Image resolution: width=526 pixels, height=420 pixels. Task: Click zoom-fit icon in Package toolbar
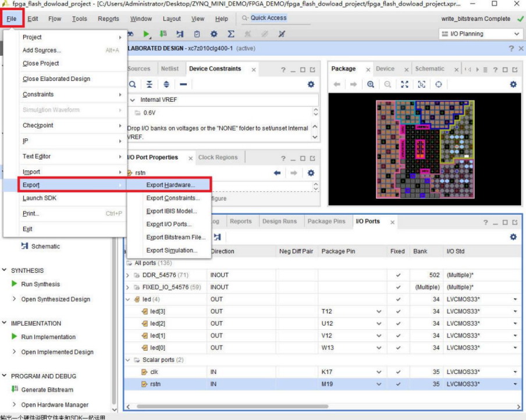pos(405,84)
